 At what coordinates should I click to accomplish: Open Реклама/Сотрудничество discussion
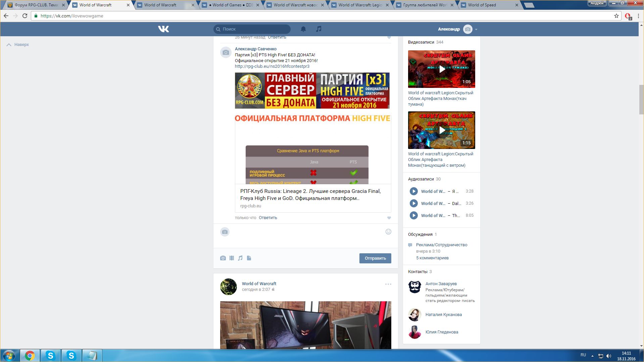point(442,245)
